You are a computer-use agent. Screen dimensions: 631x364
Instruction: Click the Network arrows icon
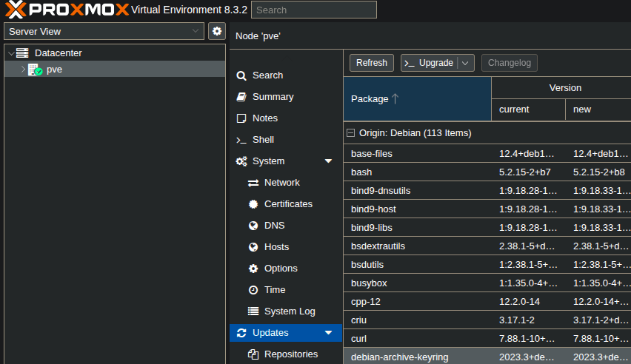[x=253, y=183]
